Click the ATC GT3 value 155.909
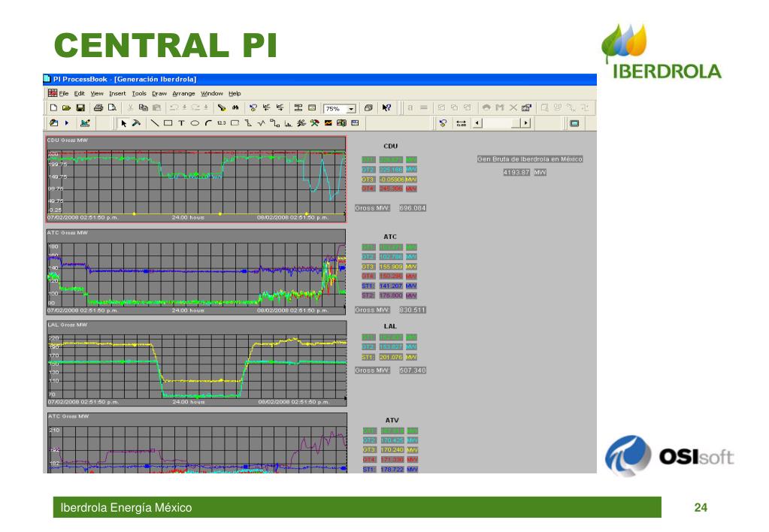 pyautogui.click(x=391, y=267)
